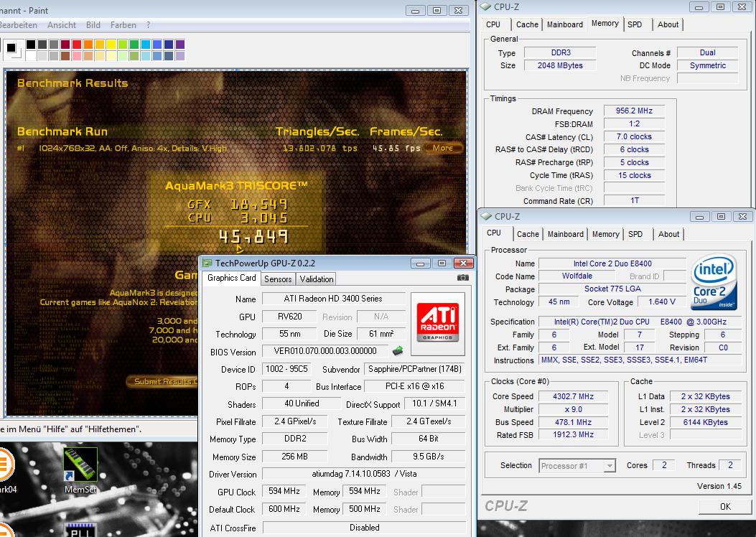Image resolution: width=756 pixels, height=537 pixels.
Task: Pick the lime green swatch in Paint palette
Action: pyautogui.click(x=123, y=45)
